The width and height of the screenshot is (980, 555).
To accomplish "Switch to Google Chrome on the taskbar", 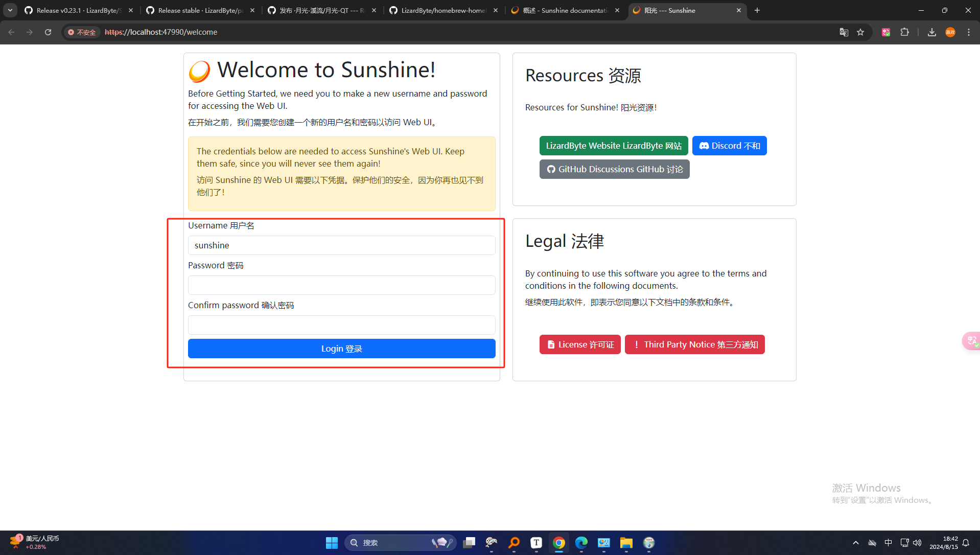I will pos(559,543).
